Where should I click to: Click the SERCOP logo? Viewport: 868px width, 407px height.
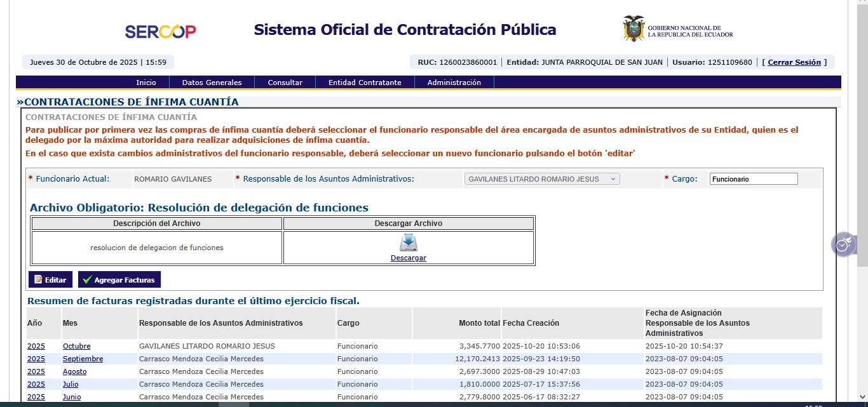pos(160,32)
